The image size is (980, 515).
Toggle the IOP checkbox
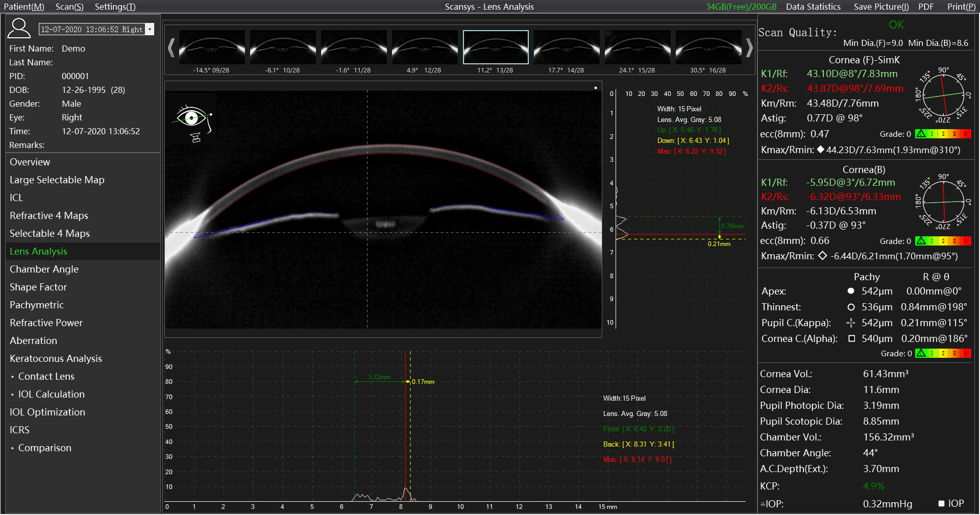point(941,504)
